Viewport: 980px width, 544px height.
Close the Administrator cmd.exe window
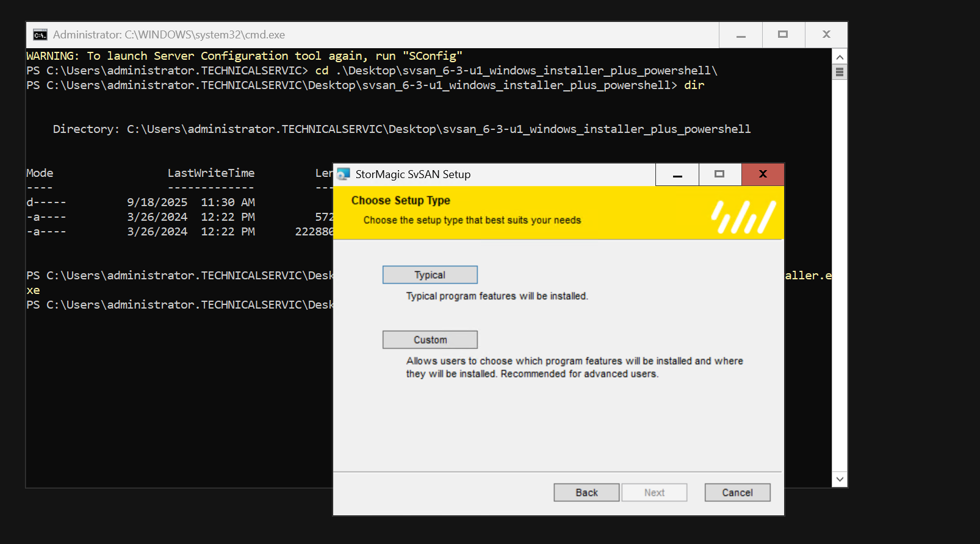826,35
